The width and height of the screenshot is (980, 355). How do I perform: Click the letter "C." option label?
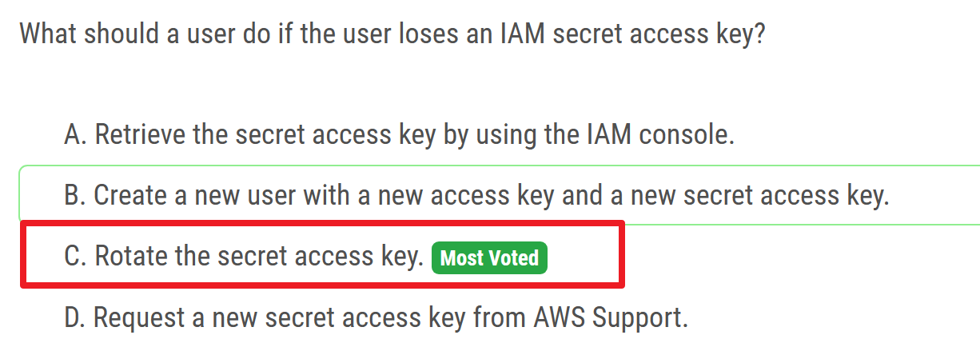[x=76, y=257]
